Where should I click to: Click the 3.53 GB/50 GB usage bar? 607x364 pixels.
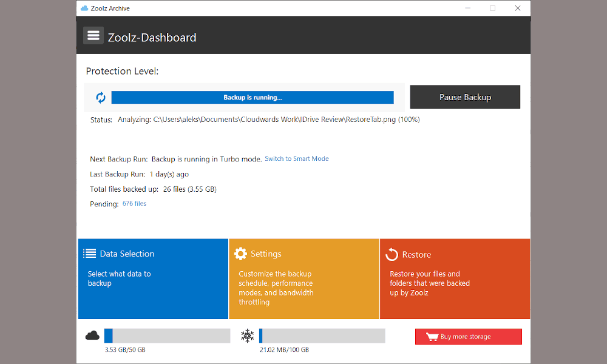168,335
